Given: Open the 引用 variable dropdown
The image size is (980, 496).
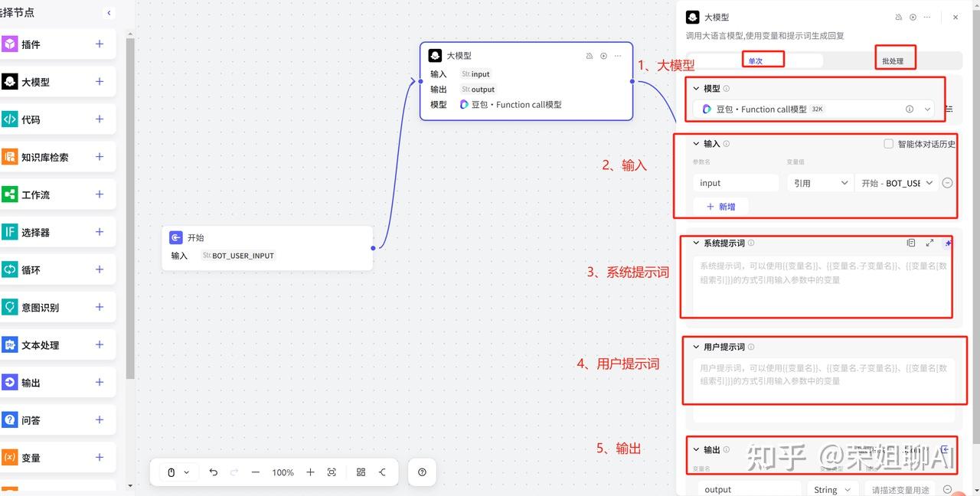Looking at the screenshot, I should click(x=819, y=182).
